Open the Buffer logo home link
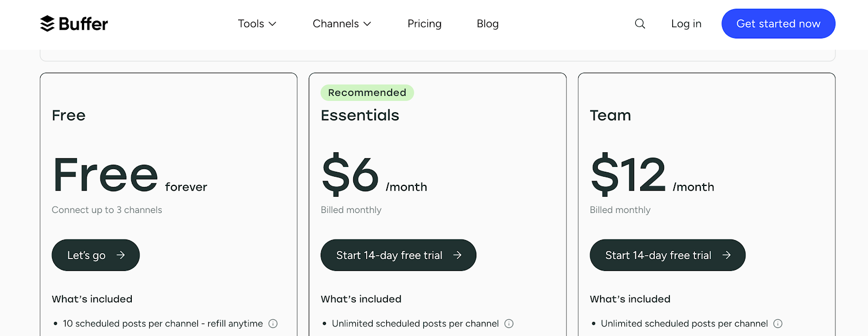This screenshot has height=336, width=868. 74,24
